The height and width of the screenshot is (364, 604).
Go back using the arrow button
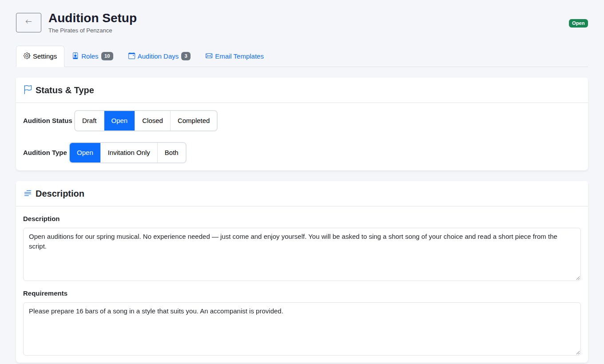point(28,23)
